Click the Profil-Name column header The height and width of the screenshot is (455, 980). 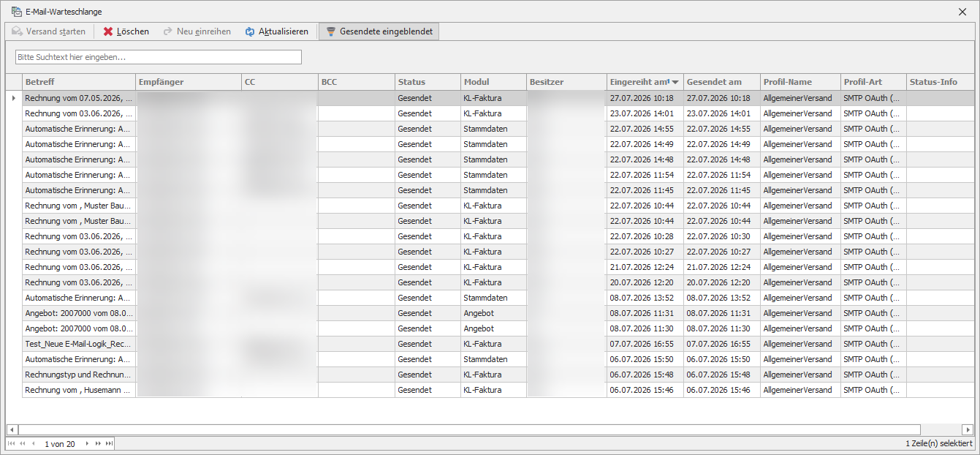800,82
